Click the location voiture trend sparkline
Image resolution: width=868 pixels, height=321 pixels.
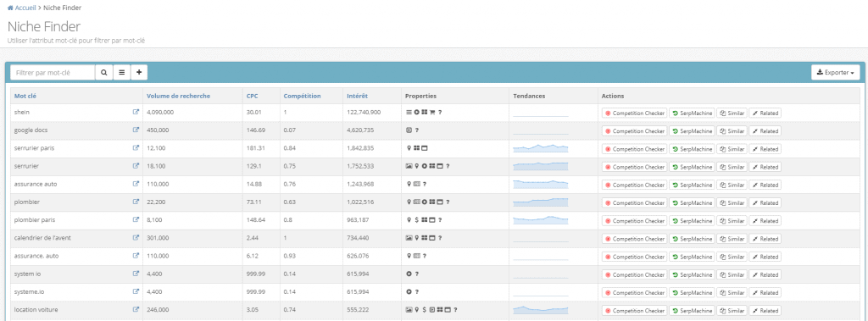click(x=541, y=309)
